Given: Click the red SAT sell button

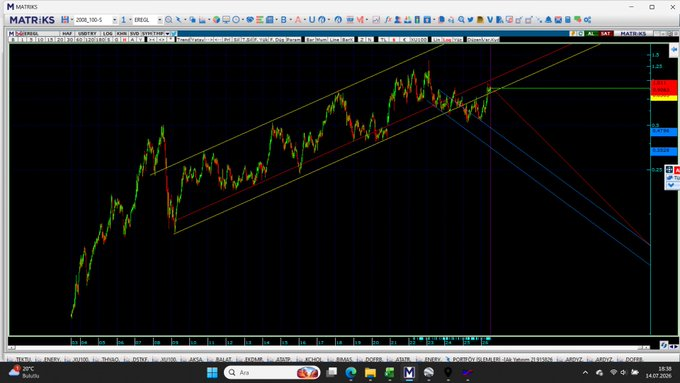Looking at the screenshot, I should [605, 33].
